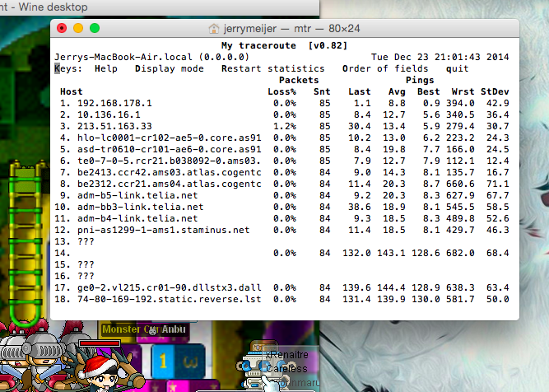Click the '???' entry at hop 13
The width and height of the screenshot is (549, 392).
[86, 242]
